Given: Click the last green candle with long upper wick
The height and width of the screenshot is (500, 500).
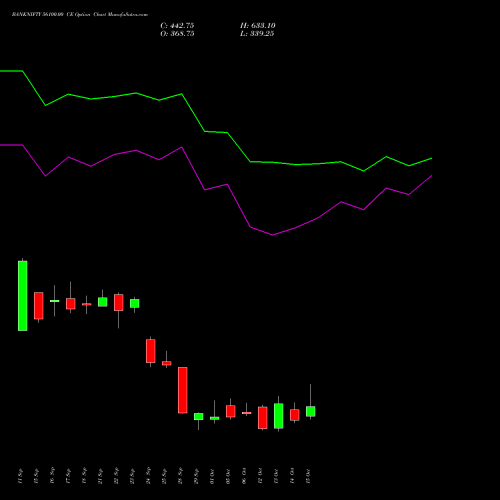Looking at the screenshot, I should point(311,411).
